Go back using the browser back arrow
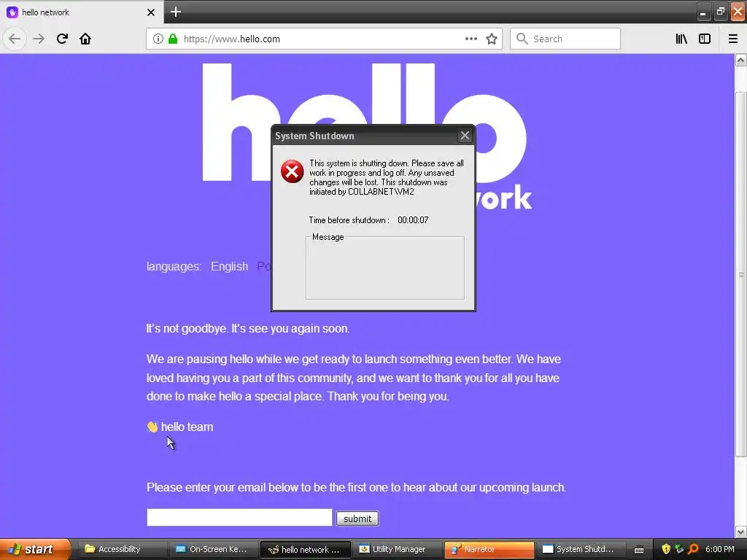 coord(15,39)
